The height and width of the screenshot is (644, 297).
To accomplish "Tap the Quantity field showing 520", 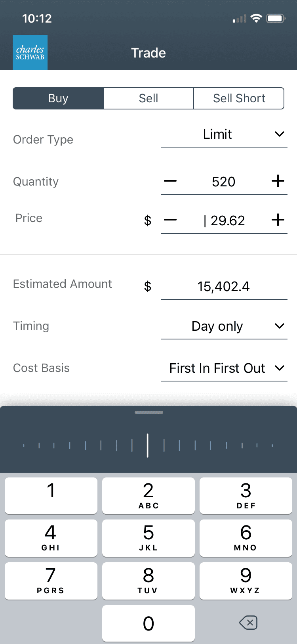I will click(224, 182).
